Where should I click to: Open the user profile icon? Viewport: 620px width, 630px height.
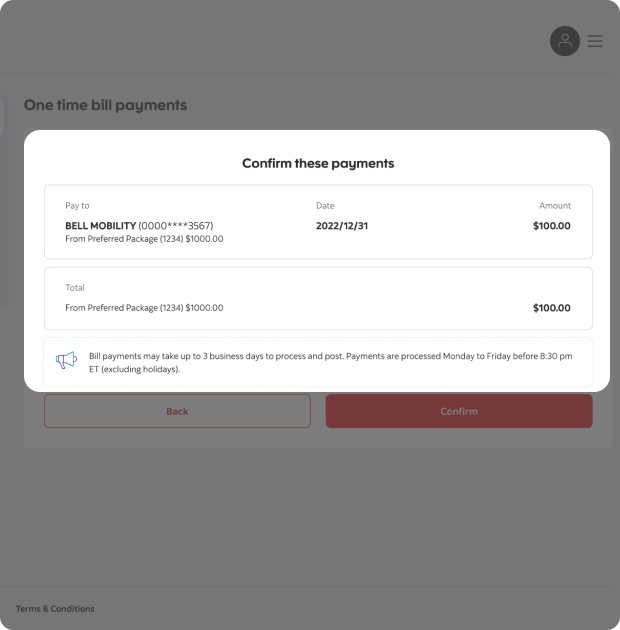[565, 41]
